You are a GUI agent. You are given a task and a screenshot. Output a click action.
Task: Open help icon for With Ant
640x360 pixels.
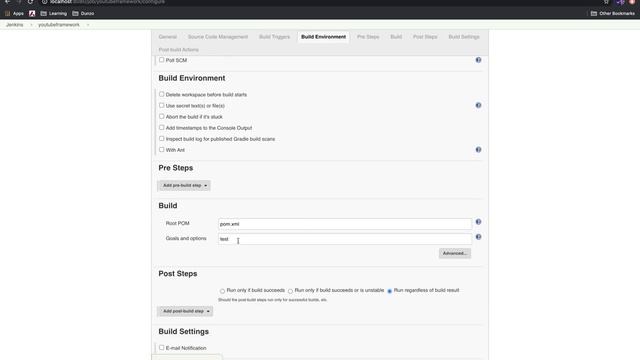(x=478, y=150)
